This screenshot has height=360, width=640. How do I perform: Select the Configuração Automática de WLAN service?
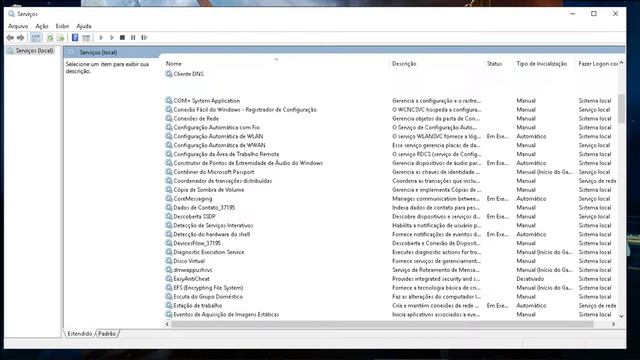coord(218,136)
